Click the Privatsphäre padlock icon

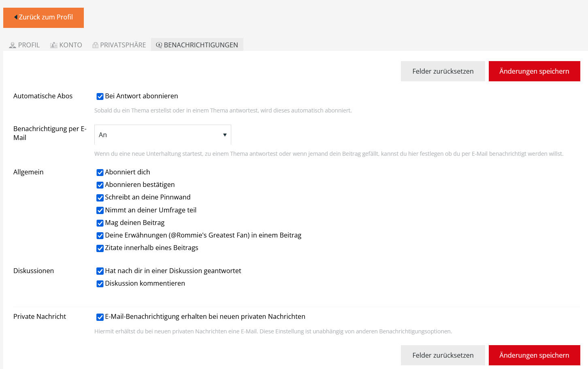(x=95, y=45)
